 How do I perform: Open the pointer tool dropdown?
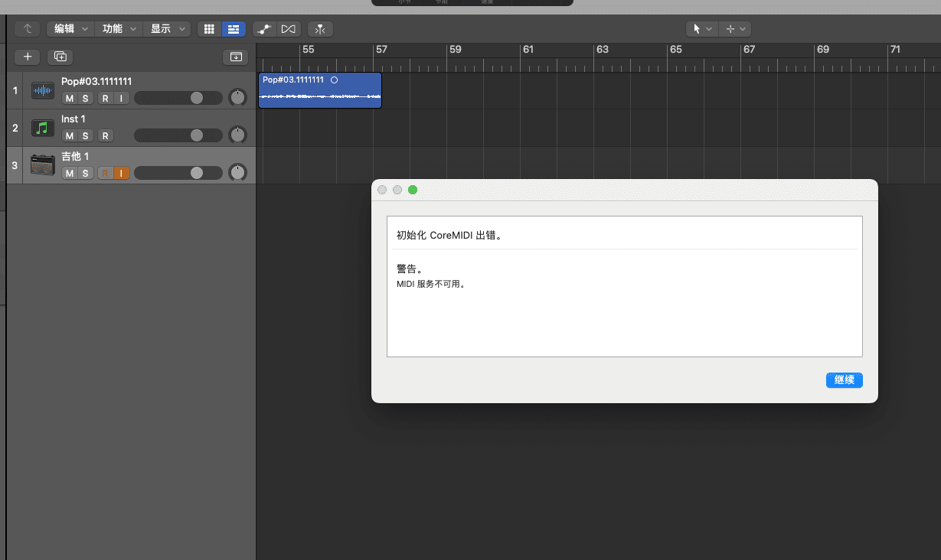(702, 29)
